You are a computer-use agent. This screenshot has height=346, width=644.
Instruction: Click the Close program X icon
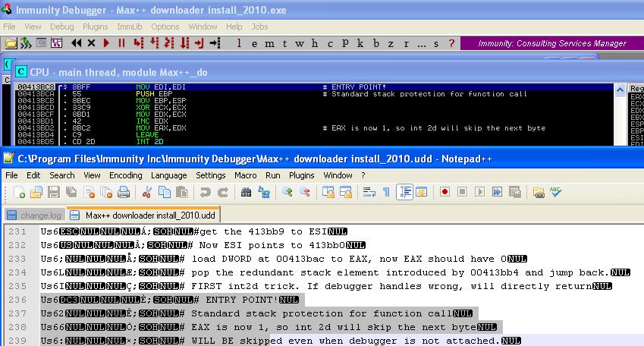click(x=91, y=42)
